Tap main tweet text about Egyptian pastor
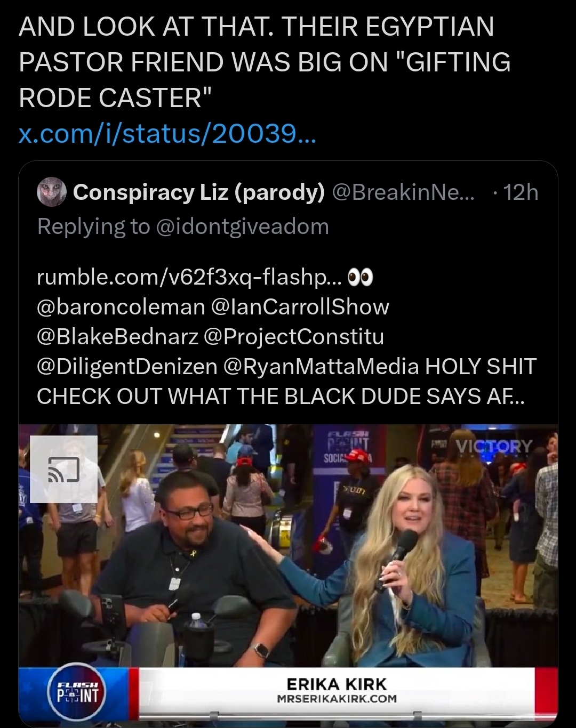This screenshot has height=728, width=576. 265,62
